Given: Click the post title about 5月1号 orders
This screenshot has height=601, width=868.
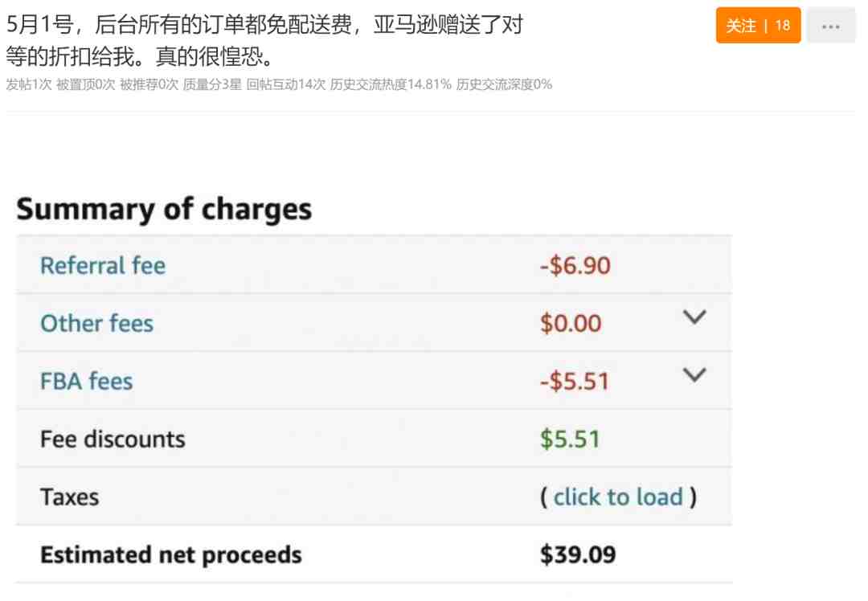Looking at the screenshot, I should tap(264, 40).
